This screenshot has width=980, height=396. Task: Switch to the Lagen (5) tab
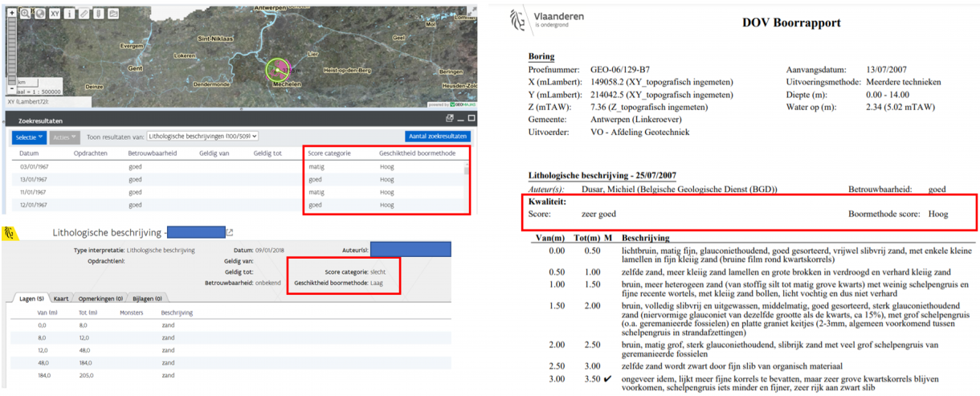coord(31,299)
